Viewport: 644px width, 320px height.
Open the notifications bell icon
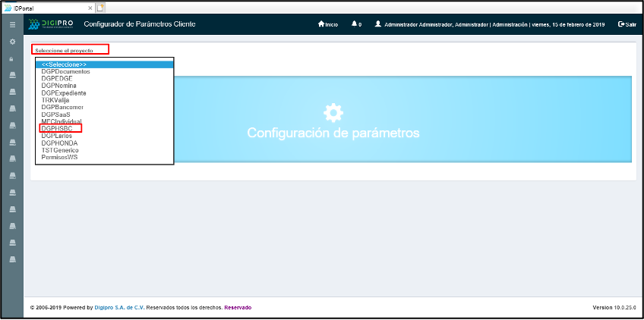[x=355, y=24]
